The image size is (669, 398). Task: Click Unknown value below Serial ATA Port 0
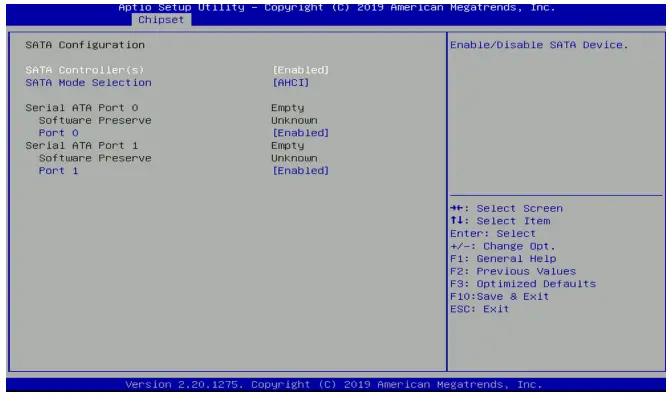[x=294, y=120]
